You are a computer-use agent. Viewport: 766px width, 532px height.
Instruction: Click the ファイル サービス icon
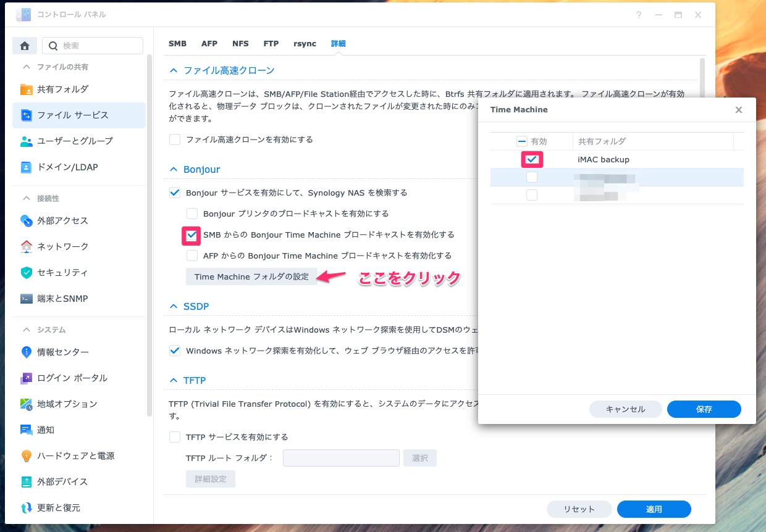tap(27, 115)
